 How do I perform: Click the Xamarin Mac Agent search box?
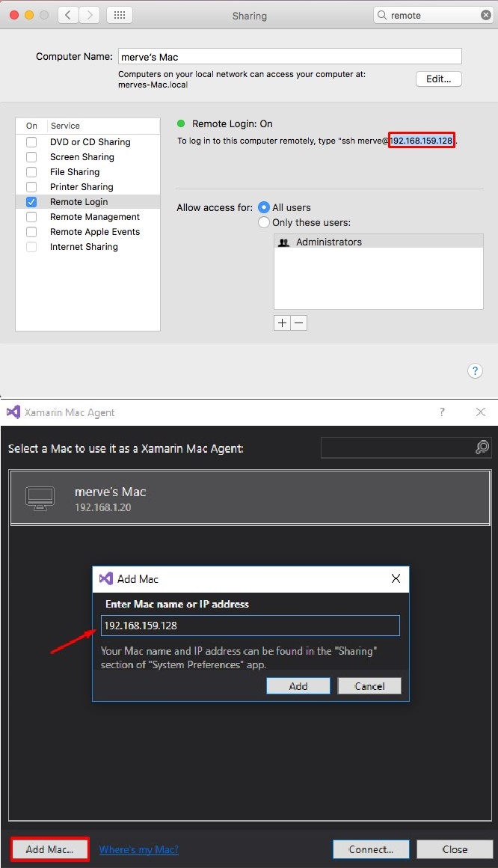[x=406, y=447]
